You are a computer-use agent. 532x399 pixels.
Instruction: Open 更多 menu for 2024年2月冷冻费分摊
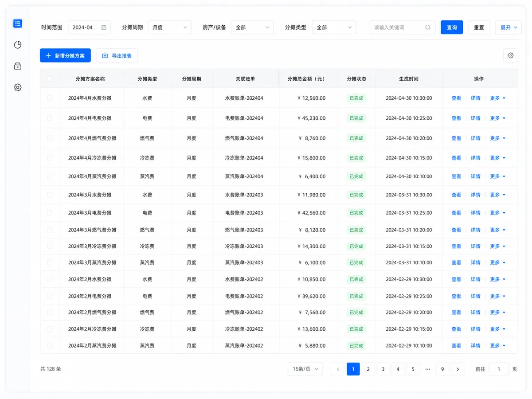497,329
